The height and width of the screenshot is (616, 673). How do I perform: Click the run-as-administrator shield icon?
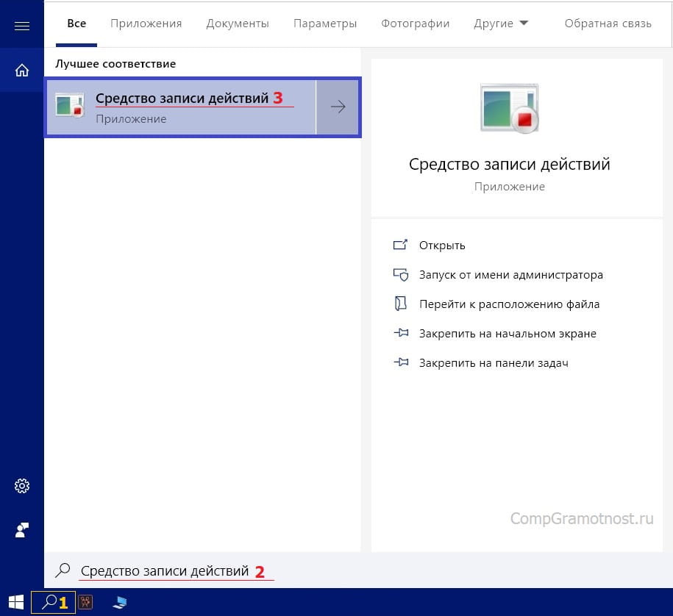tap(400, 274)
